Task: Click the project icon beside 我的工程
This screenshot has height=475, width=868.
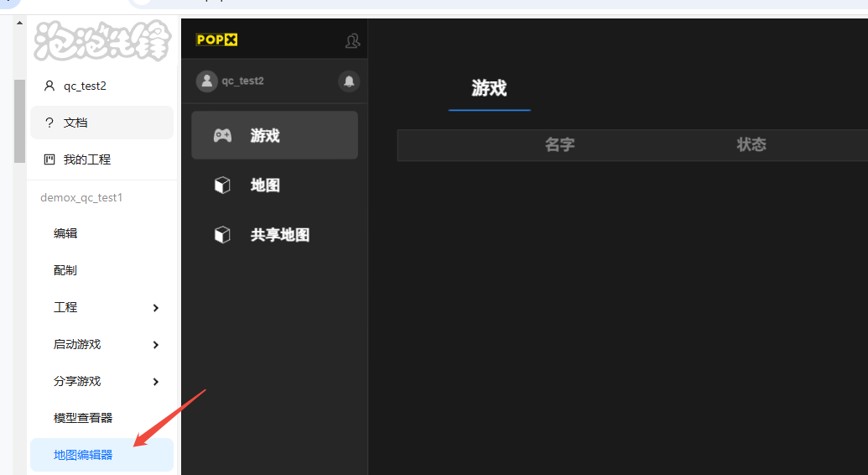Action: (x=49, y=159)
